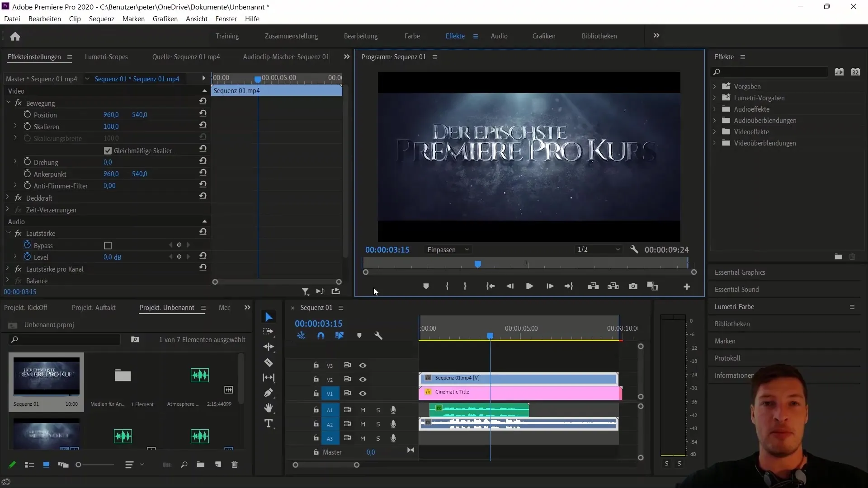Click the Lift button
868x488 pixels.
pos(593,286)
